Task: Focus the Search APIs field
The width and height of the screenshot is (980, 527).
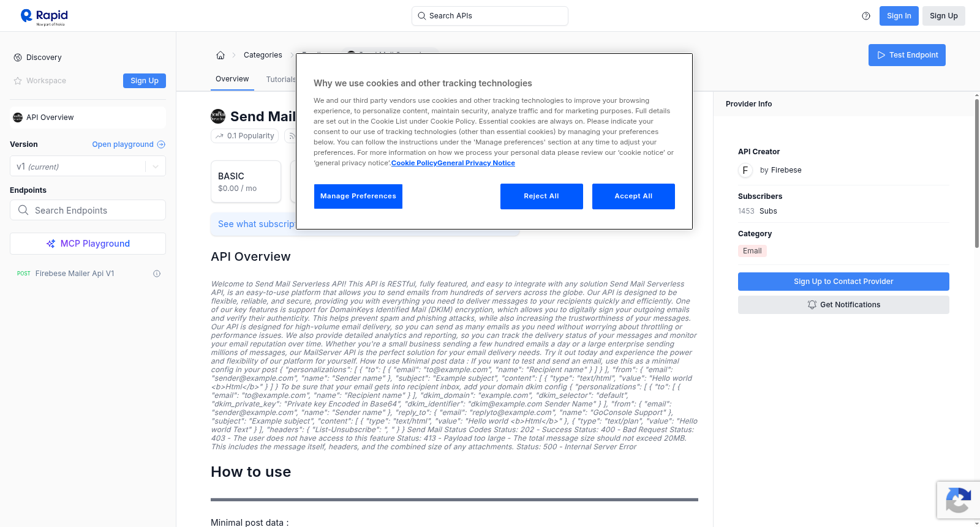Action: click(490, 16)
